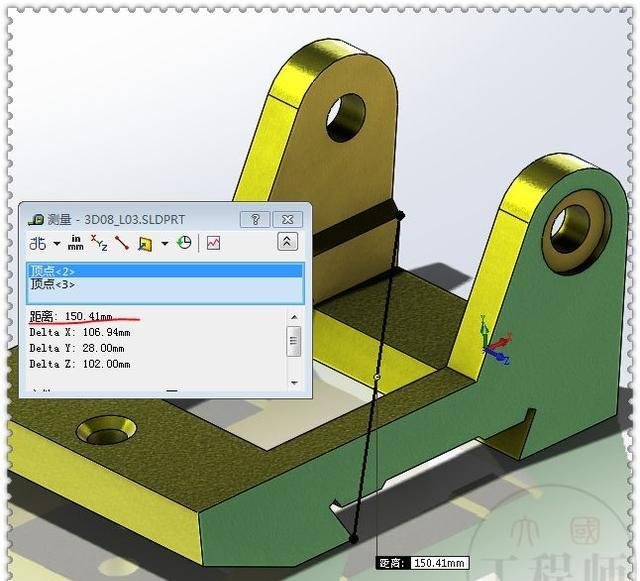This screenshot has width=640, height=581.
Task: Click the lower measured vertex at the notch
Action: (x=354, y=539)
